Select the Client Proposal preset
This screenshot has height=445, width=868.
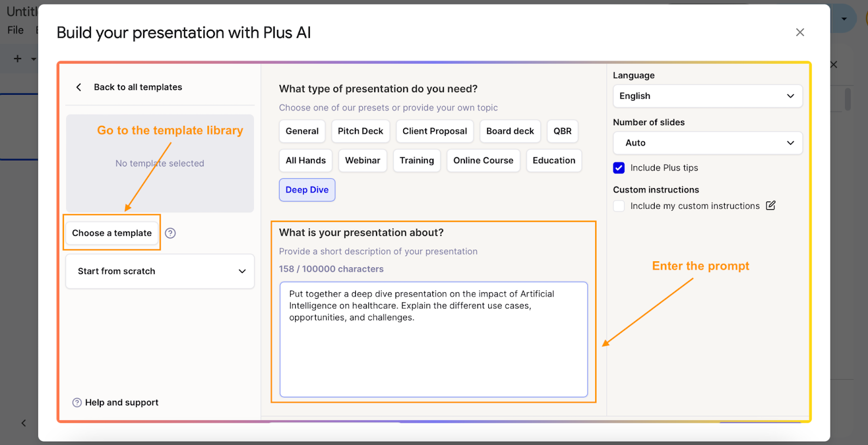(435, 131)
